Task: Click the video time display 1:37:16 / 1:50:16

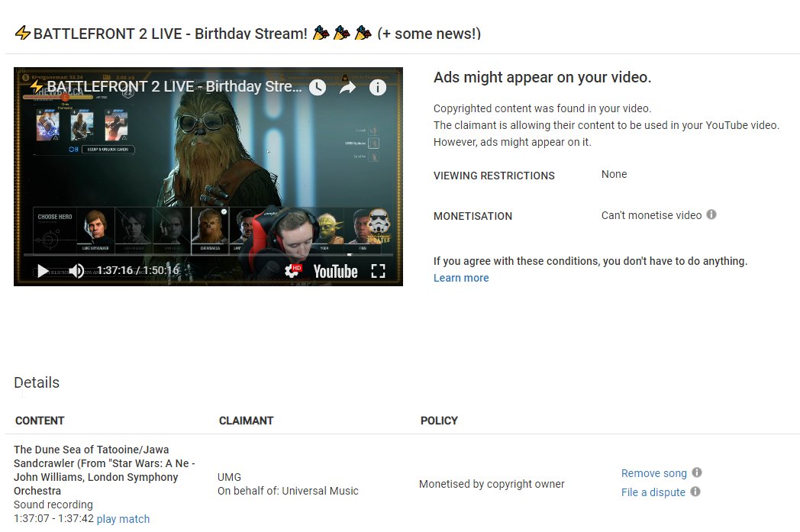Action: (137, 270)
